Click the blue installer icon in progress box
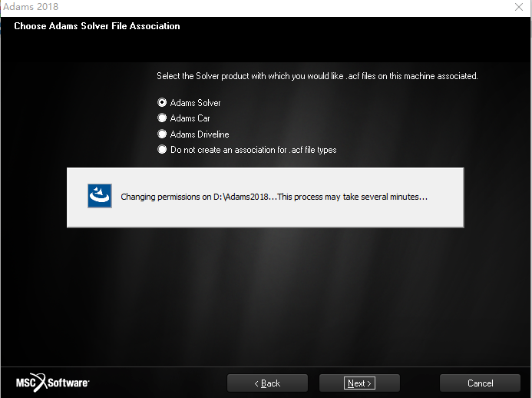This screenshot has width=532, height=398. pyautogui.click(x=99, y=196)
